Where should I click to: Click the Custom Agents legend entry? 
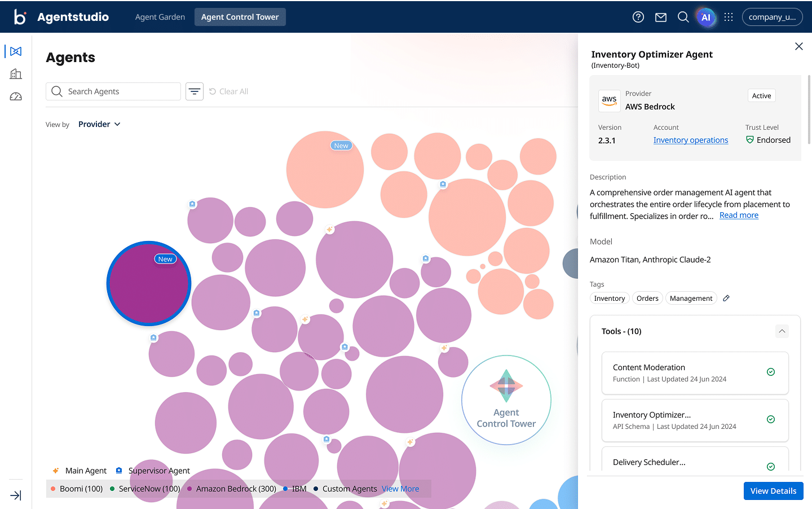pos(345,489)
